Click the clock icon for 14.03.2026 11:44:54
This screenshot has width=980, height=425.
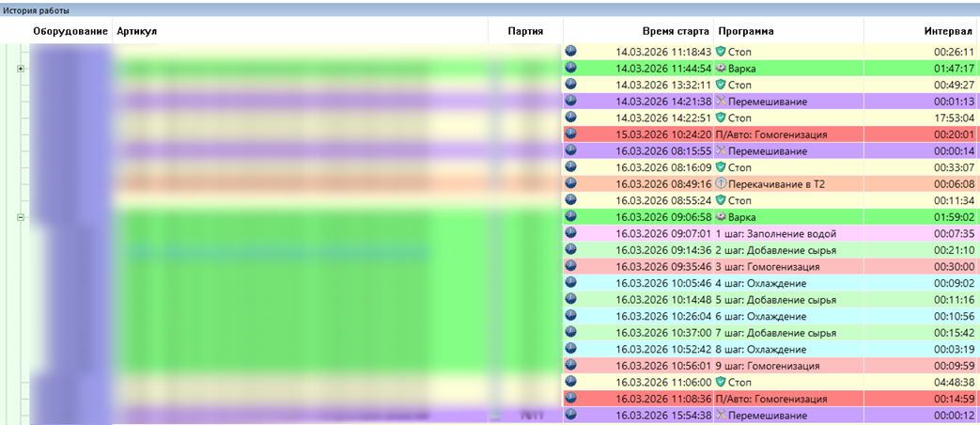coord(570,68)
